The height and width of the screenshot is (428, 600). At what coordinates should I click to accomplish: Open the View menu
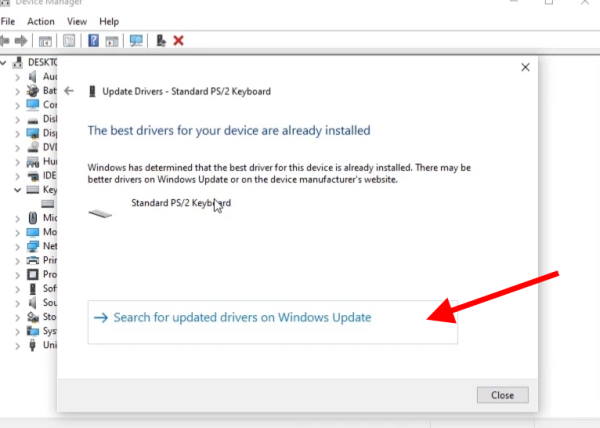coord(77,21)
